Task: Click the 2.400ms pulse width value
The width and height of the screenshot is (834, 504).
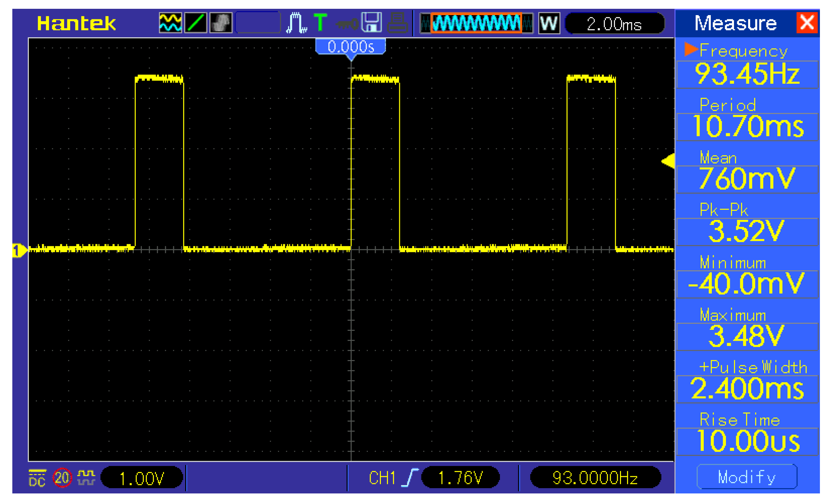Action: point(747,389)
